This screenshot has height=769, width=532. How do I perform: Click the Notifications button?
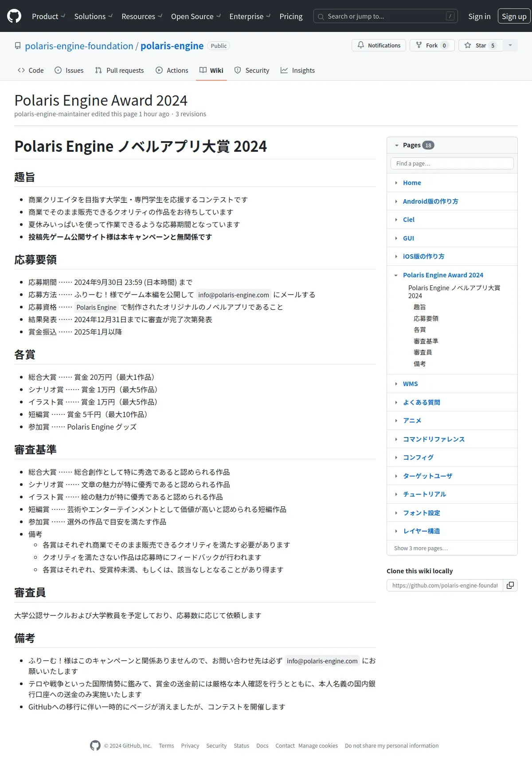tap(379, 45)
